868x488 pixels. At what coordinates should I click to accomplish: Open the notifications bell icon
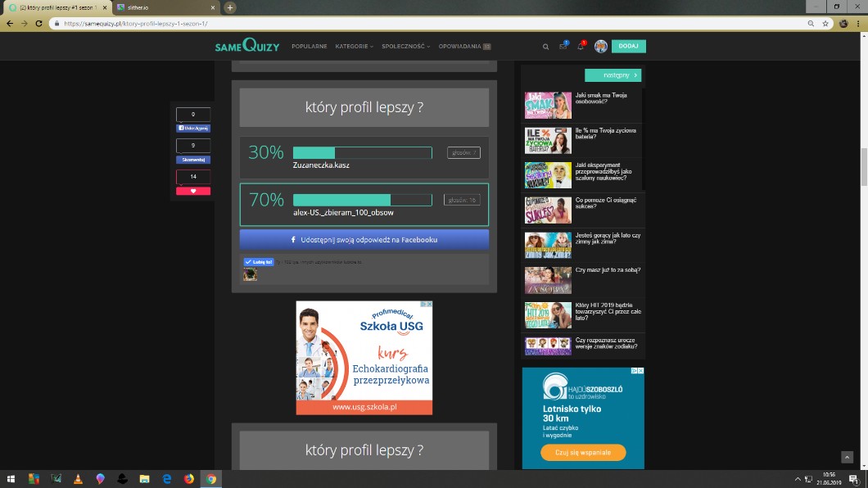[581, 47]
